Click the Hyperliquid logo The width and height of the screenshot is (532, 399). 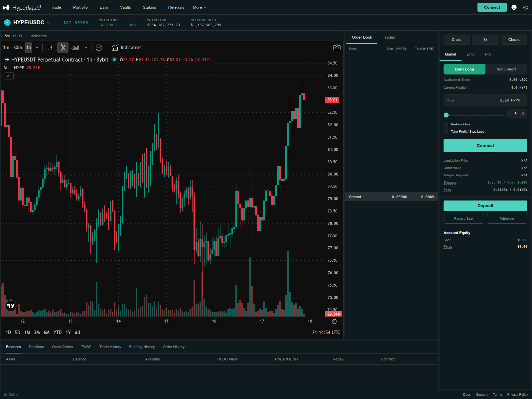coord(22,7)
